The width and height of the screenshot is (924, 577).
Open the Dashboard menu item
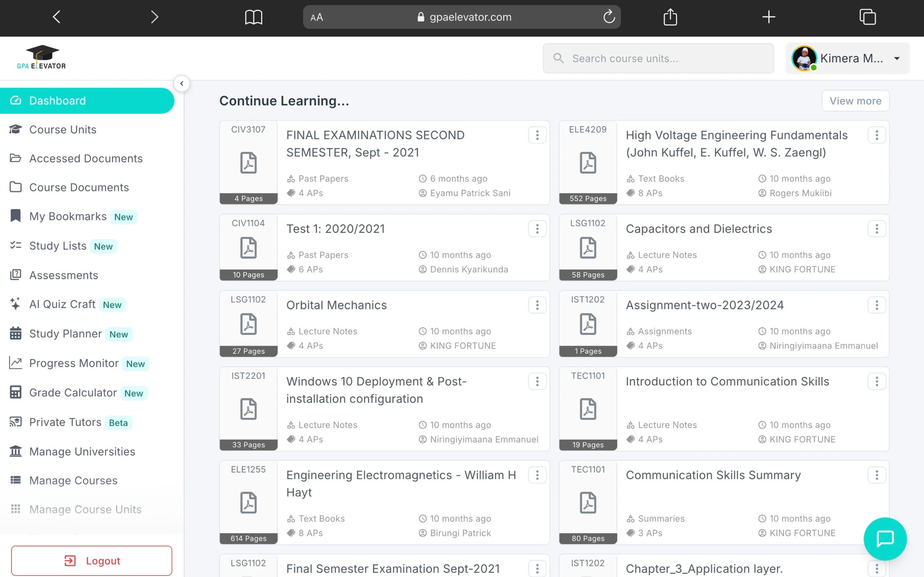click(87, 101)
